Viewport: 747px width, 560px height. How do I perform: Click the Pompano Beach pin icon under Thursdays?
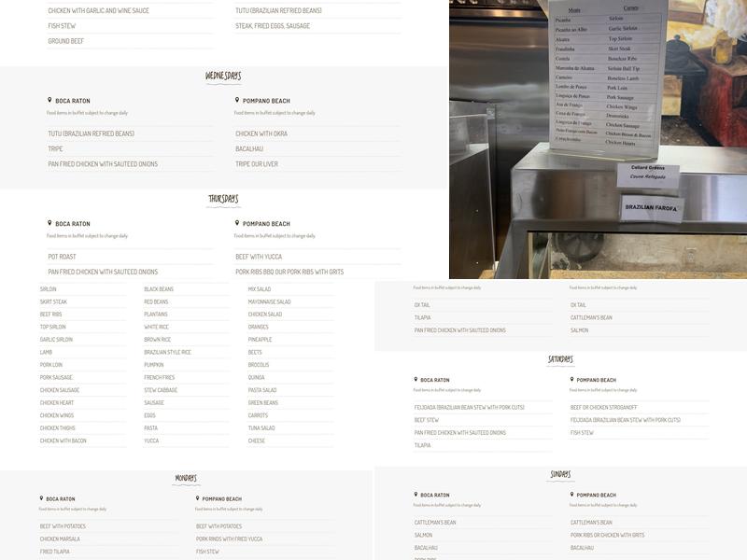coord(237,223)
